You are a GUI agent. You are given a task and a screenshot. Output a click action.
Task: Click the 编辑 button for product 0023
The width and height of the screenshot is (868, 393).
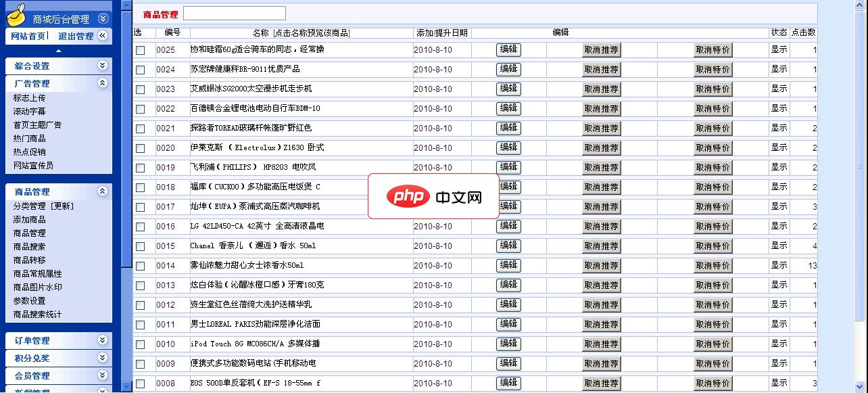[508, 89]
